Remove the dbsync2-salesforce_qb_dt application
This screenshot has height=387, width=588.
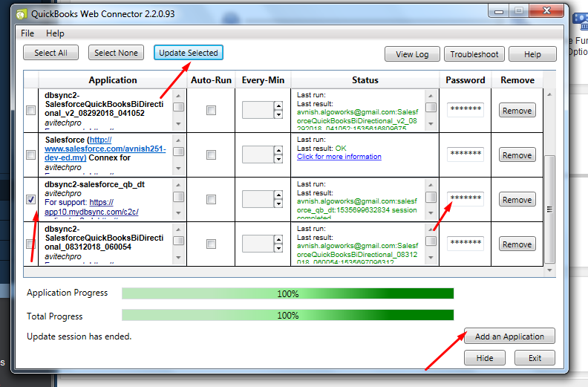click(517, 200)
